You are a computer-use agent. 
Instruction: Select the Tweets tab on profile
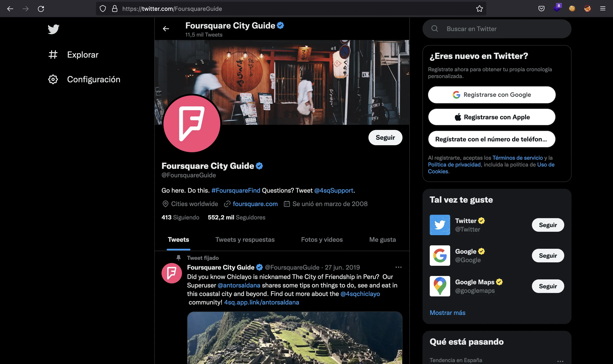click(x=178, y=239)
